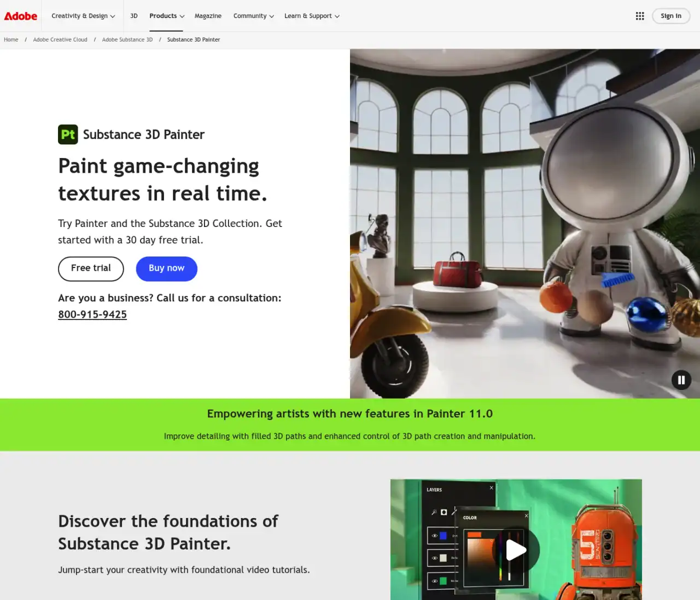Toggle the blue layer's eye icon
Viewport: 700px width, 600px height.
coord(435,535)
